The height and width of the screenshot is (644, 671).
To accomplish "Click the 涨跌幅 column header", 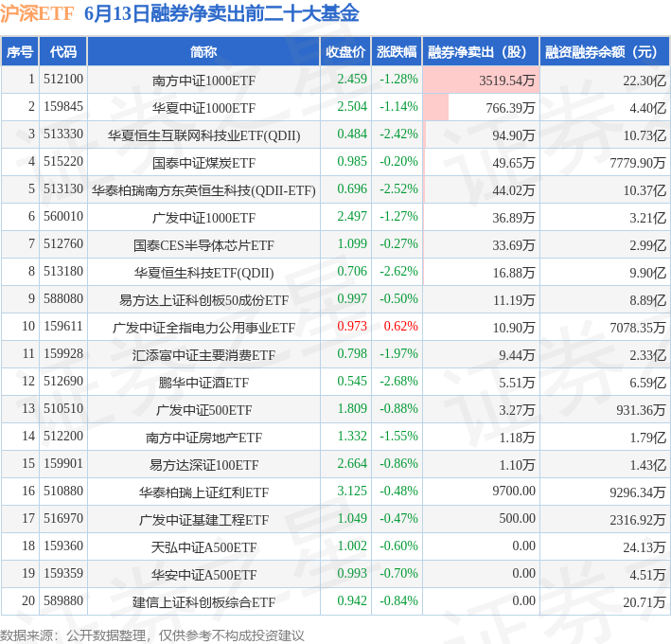I will 397,52.
